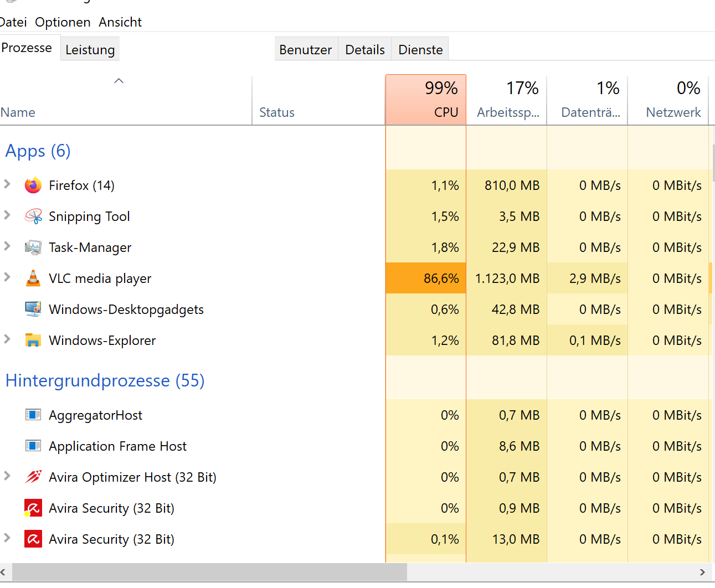Sort processes by the CPU column

coord(426,100)
